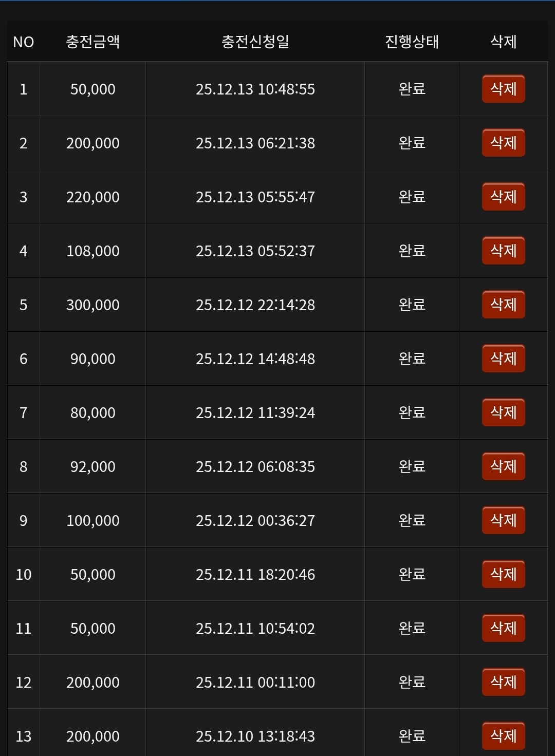This screenshot has width=555, height=756.
Task: Delete the 92,000 charge record
Action: pos(503,466)
